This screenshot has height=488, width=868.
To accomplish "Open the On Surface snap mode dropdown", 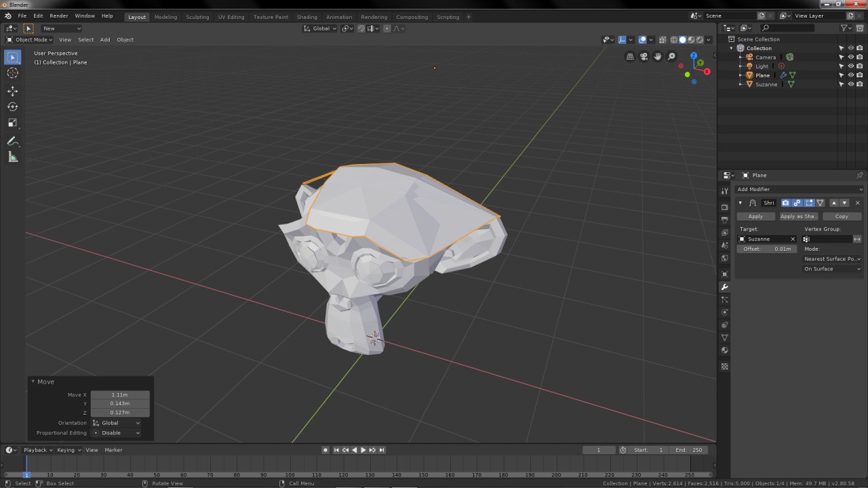I will (x=832, y=269).
